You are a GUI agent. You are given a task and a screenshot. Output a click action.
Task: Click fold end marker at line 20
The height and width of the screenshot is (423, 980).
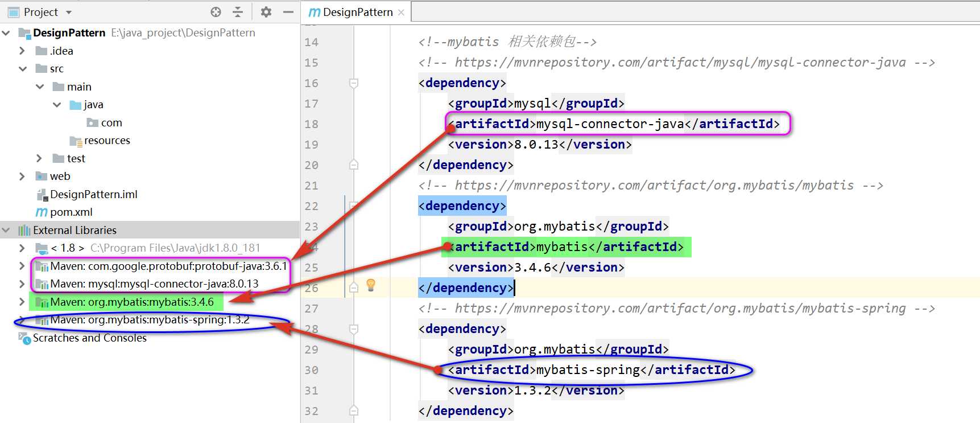pos(354,165)
